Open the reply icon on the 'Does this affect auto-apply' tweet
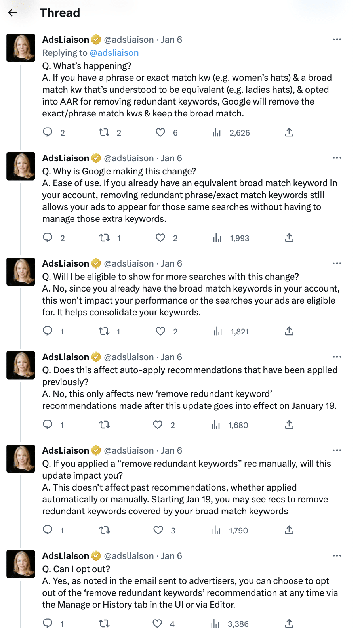The image size is (364, 628). pyautogui.click(x=48, y=424)
